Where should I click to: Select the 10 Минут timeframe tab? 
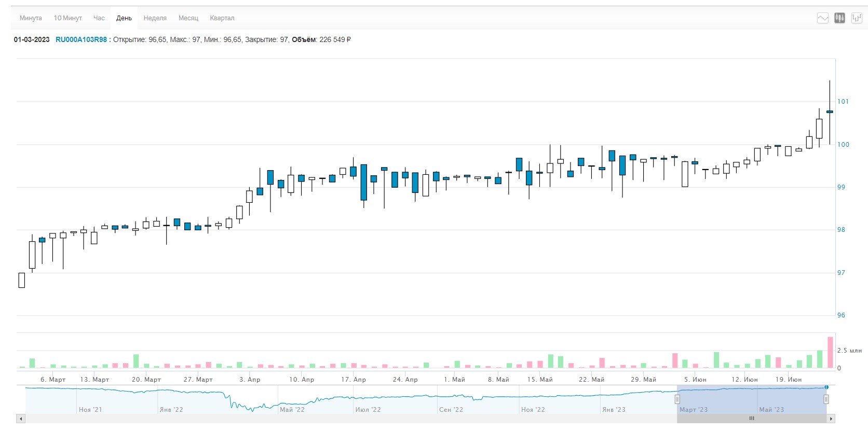point(68,18)
